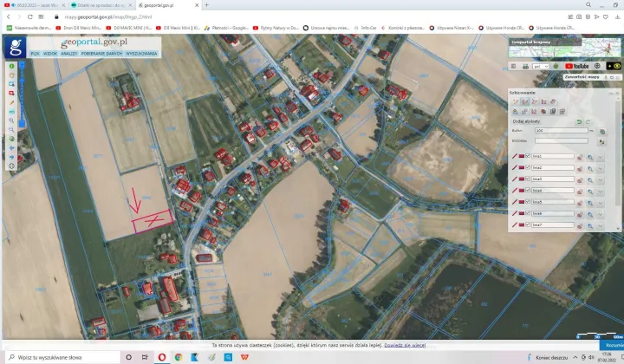Select the pencil sketch tool

pyautogui.click(x=11, y=102)
